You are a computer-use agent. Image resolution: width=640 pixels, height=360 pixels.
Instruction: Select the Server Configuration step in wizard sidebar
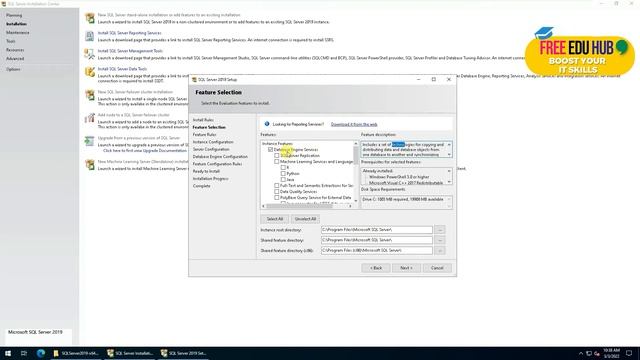coord(211,149)
